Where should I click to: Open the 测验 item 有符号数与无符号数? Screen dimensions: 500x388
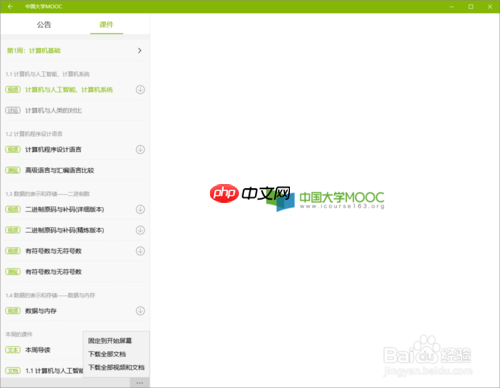tap(53, 272)
